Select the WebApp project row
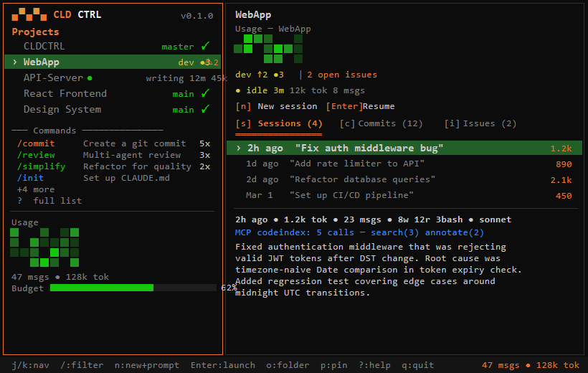The width and height of the screenshot is (588, 373). point(113,62)
